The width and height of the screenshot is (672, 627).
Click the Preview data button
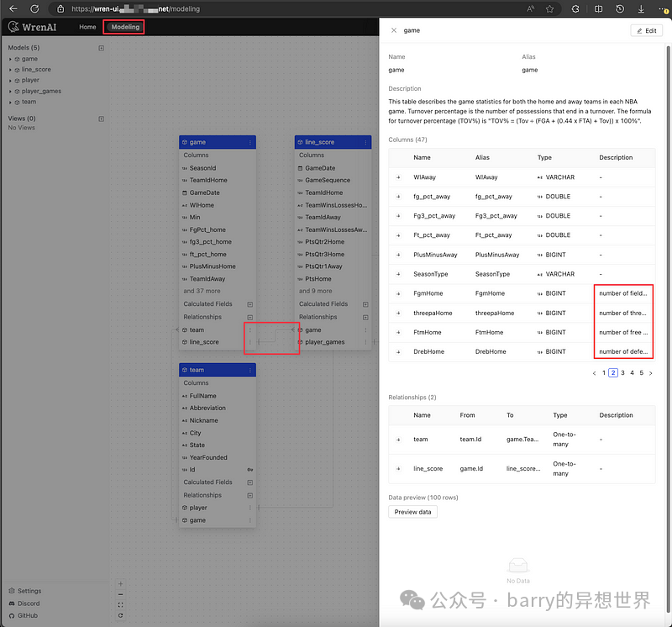coord(412,512)
